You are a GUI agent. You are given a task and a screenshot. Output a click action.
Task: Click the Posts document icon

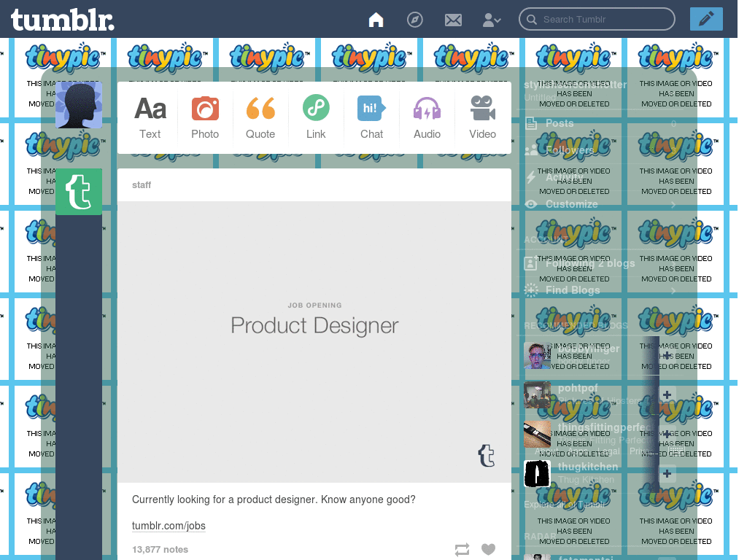[x=531, y=123]
